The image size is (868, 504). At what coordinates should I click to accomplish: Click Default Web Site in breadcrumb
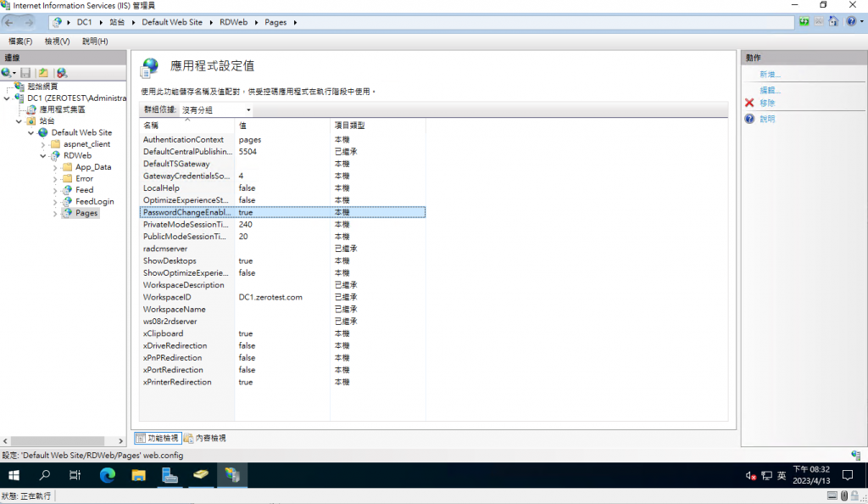(x=172, y=22)
